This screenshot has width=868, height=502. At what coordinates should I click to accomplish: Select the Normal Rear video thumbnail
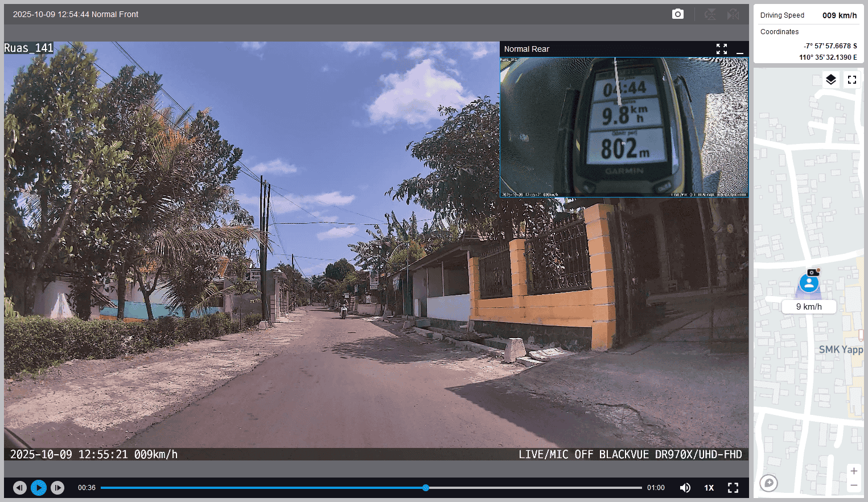(624, 127)
